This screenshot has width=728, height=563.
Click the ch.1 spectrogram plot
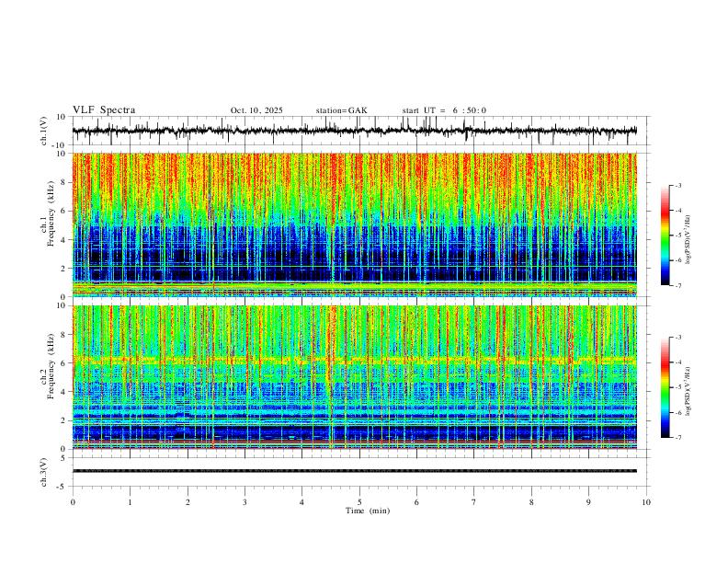(x=355, y=224)
